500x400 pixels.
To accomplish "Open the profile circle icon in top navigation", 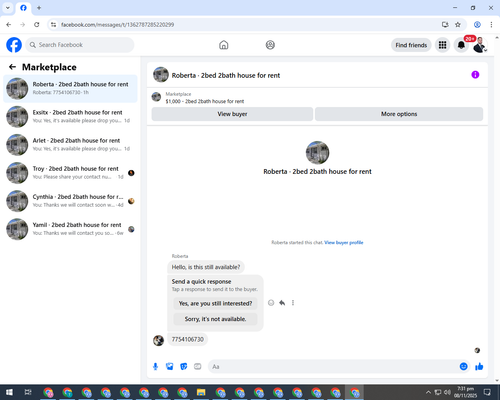I will (x=270, y=45).
